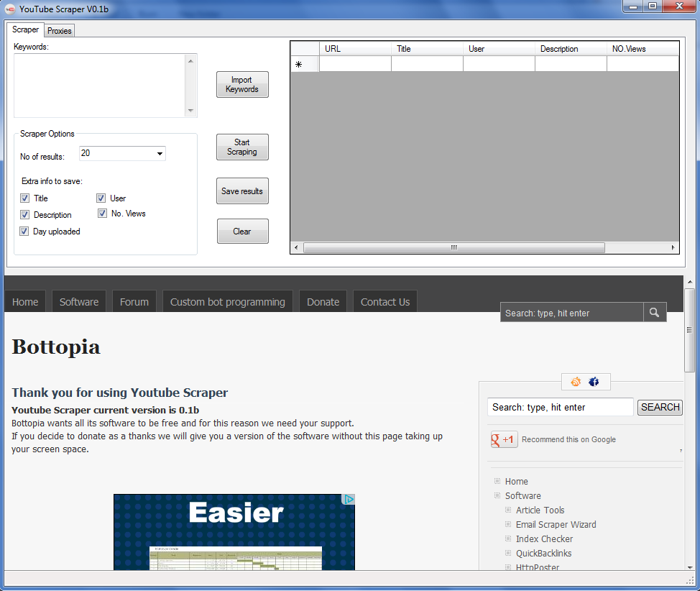Click Keywords box scroll up arrow
Image resolution: width=700 pixels, height=591 pixels.
tap(190, 60)
